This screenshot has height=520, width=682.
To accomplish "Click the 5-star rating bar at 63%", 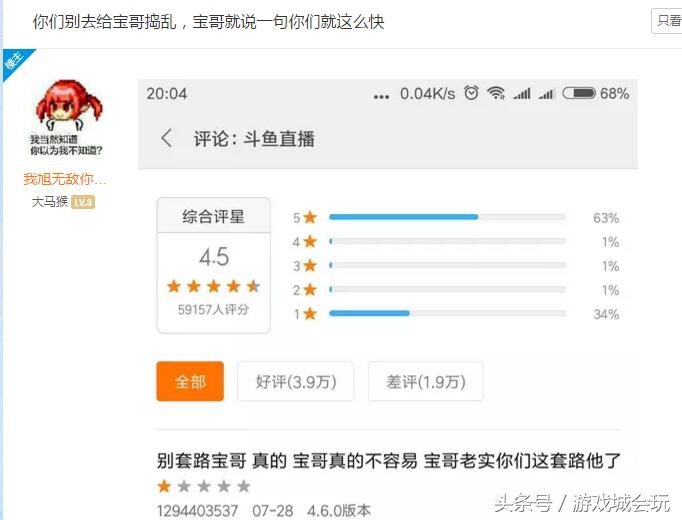I will [447, 217].
